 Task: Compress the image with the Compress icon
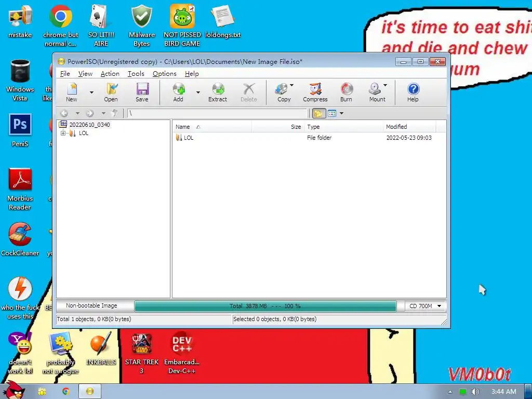tap(315, 92)
